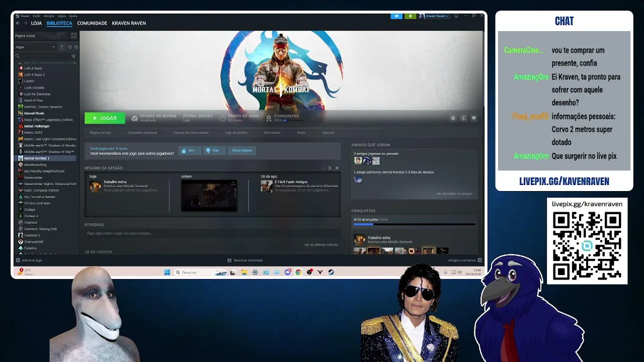Viewport: 644px width, 362px height.
Task: Open Central da Comunidade tab
Action: 191,133
